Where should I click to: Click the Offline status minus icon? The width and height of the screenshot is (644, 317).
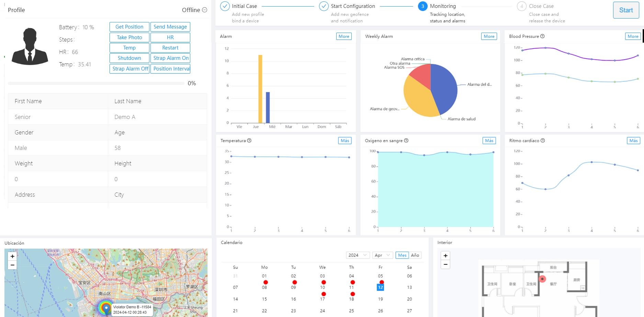tap(205, 10)
